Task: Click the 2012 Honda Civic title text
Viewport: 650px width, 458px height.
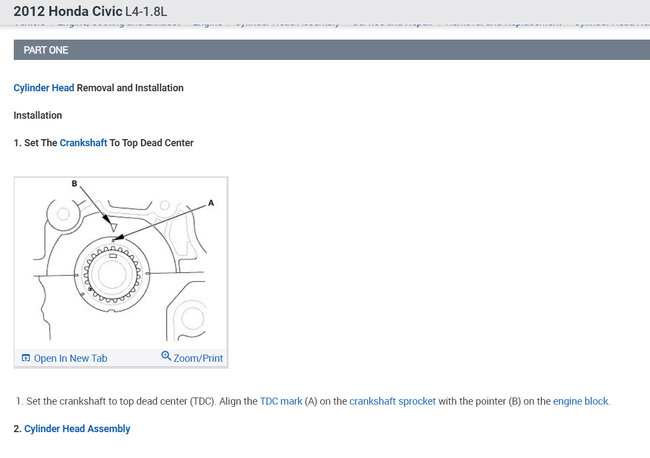Action: click(x=68, y=11)
